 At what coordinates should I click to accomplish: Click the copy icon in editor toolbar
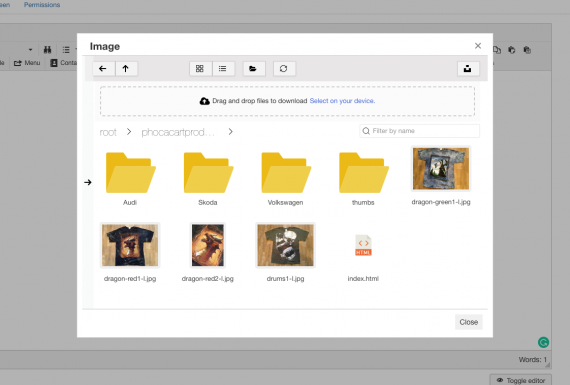(x=497, y=50)
